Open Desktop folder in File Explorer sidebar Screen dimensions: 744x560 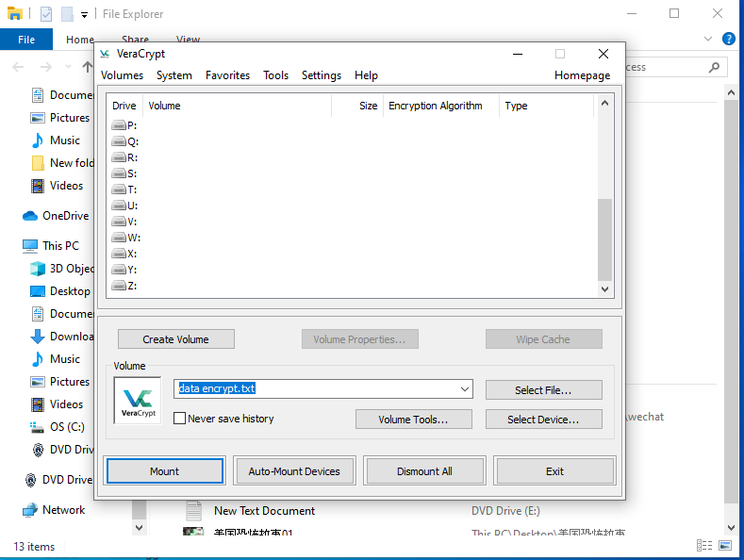60,291
